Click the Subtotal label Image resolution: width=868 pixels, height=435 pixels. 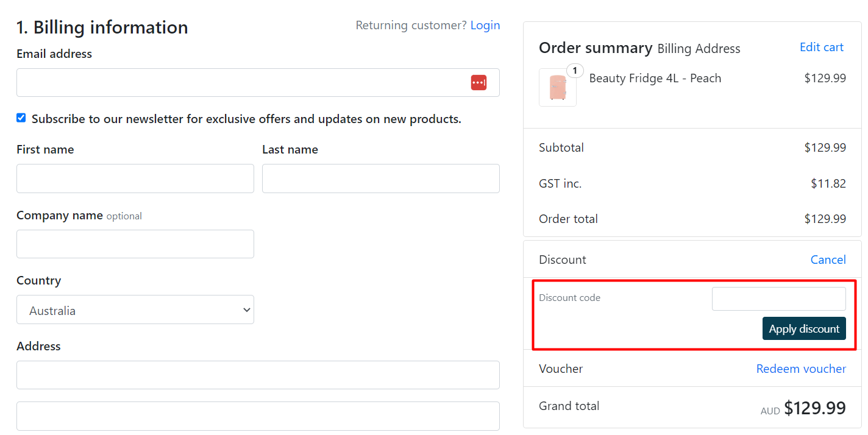click(x=561, y=147)
